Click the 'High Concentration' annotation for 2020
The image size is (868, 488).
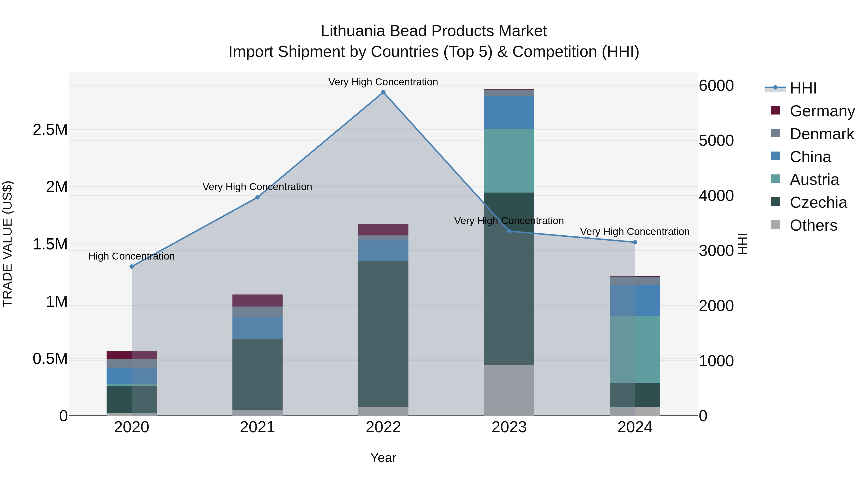point(131,256)
